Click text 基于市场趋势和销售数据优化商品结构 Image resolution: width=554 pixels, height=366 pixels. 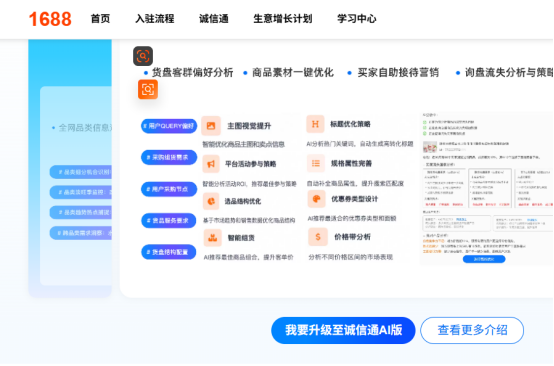(x=249, y=220)
